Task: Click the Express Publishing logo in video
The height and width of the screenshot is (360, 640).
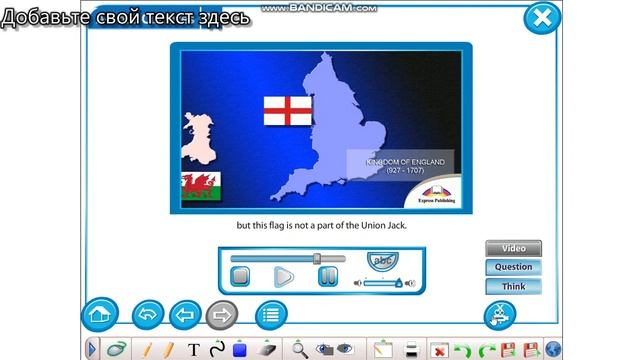Action: (x=436, y=194)
